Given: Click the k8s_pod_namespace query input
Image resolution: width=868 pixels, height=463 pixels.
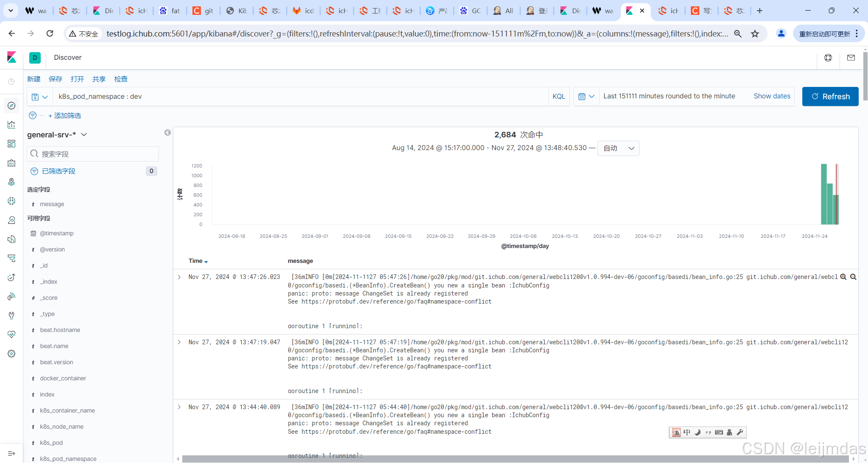Looking at the screenshot, I should click(300, 97).
